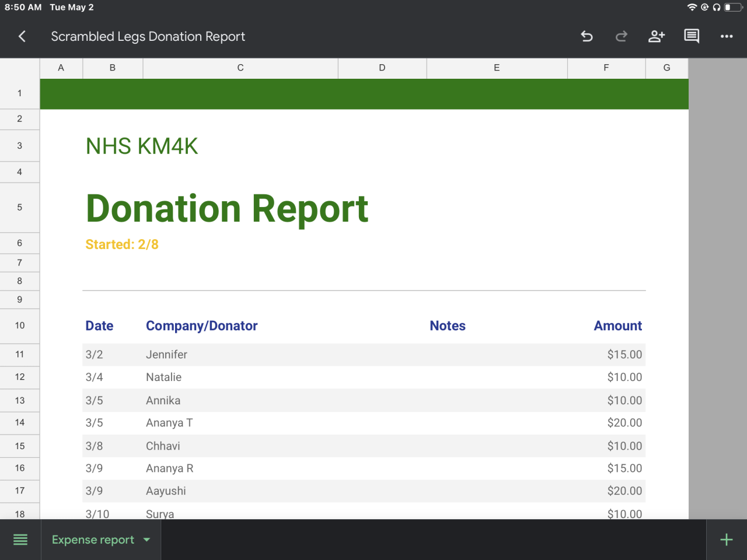Expand the Expense report tab dropdown arrow
The width and height of the screenshot is (747, 560).
pyautogui.click(x=147, y=540)
